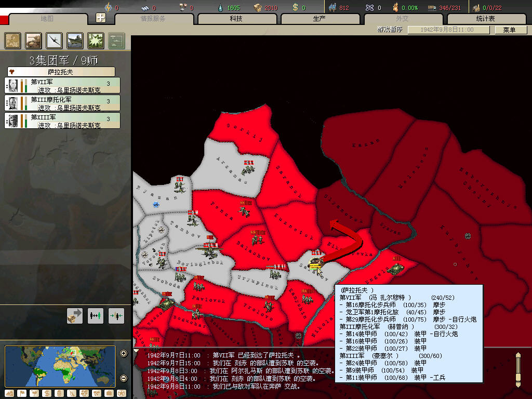Click the explosion battles icon
Viewport: 532px width, 399px height.
(96, 40)
